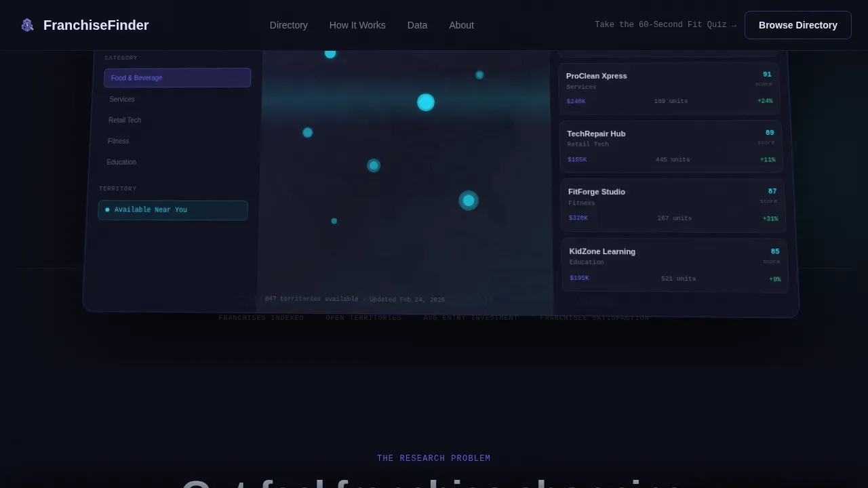The width and height of the screenshot is (868, 488).
Task: Open the ProClean Xpress franchise card
Action: click(669, 89)
